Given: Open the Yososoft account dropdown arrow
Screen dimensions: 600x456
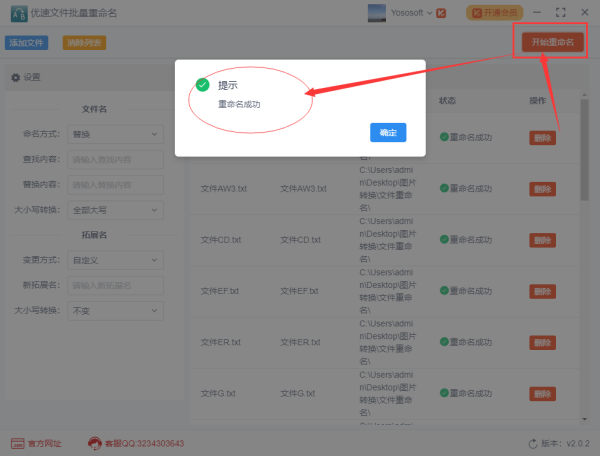Looking at the screenshot, I should click(x=429, y=13).
